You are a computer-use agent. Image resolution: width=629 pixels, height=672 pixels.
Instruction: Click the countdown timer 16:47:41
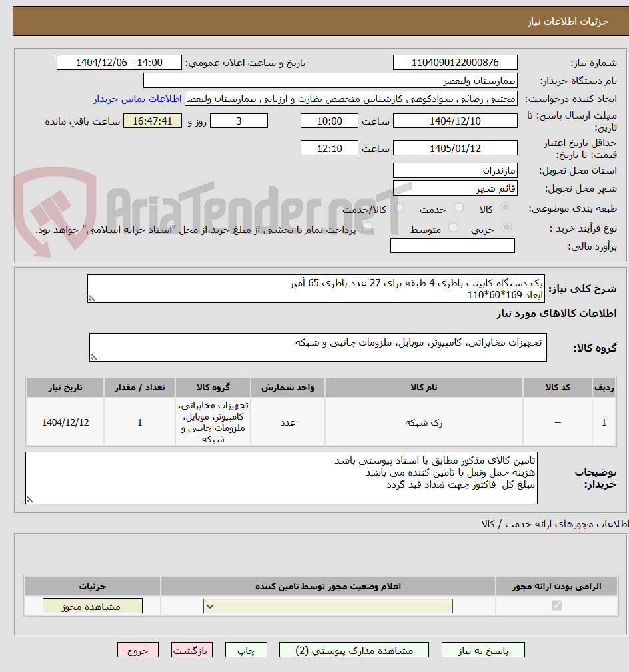tap(152, 121)
